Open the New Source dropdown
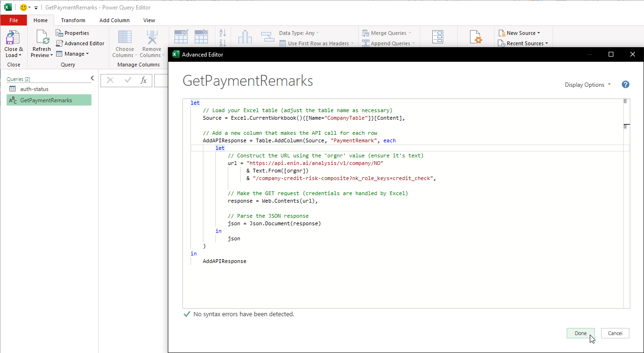 click(x=520, y=33)
